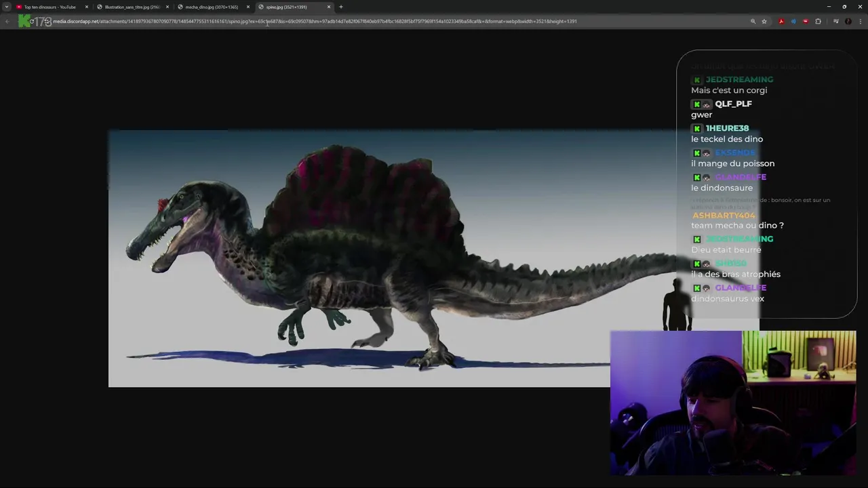The image size is (868, 488).
Task: Open the media control icon in toolbar
Action: point(835,21)
